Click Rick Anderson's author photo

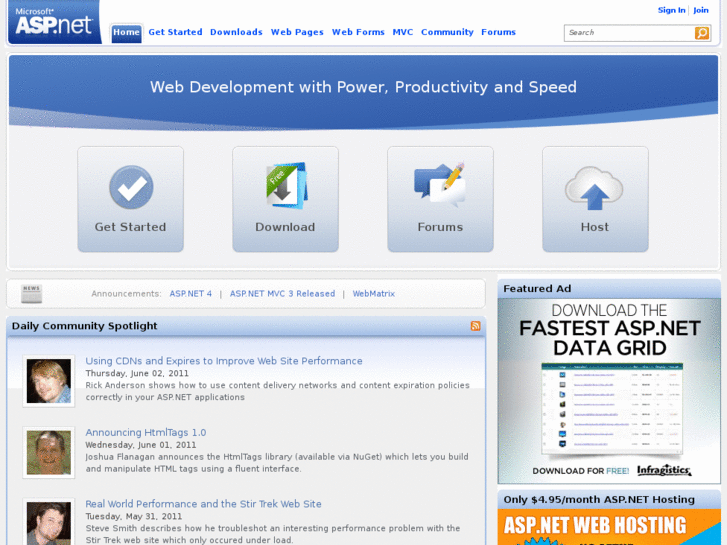[x=49, y=381]
